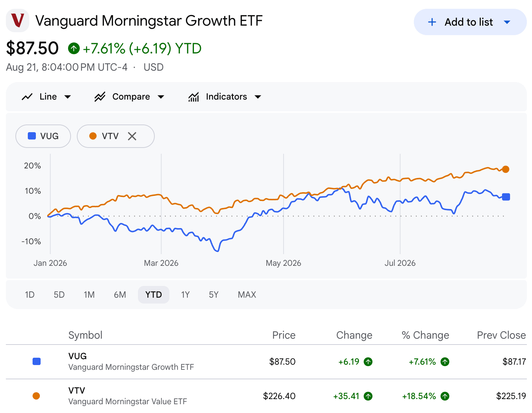The image size is (532, 413).
Task: Remove VTV comparison with X icon
Action: click(132, 136)
